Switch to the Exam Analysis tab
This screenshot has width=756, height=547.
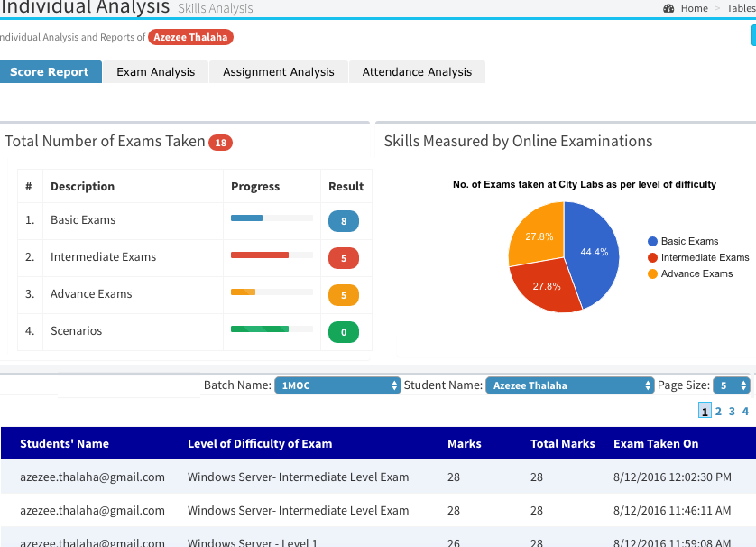point(155,72)
